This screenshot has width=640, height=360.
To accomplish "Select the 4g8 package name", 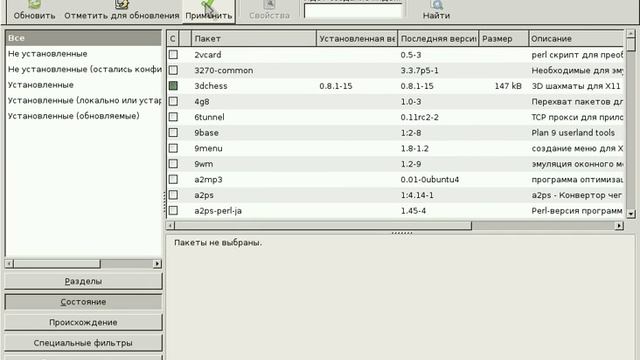I will click(202, 102).
